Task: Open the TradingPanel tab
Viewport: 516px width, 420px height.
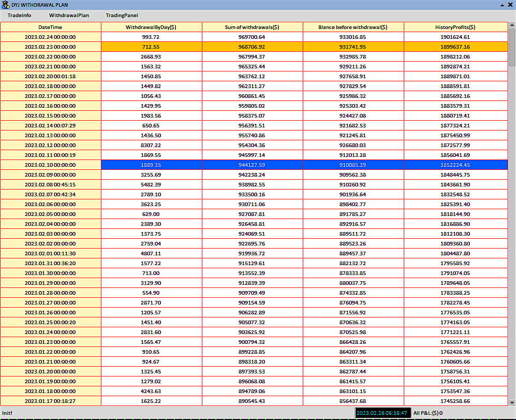Action: [x=122, y=16]
